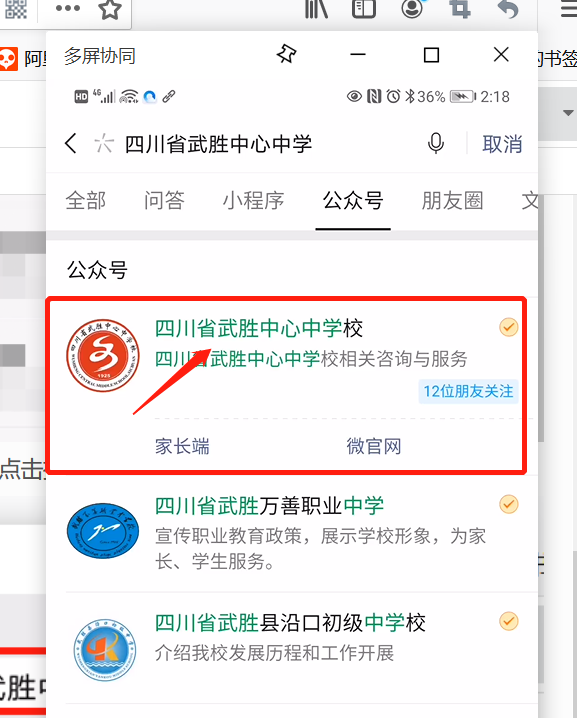Open the browser reader view icon
Viewport: 577px width, 718px height.
click(364, 8)
